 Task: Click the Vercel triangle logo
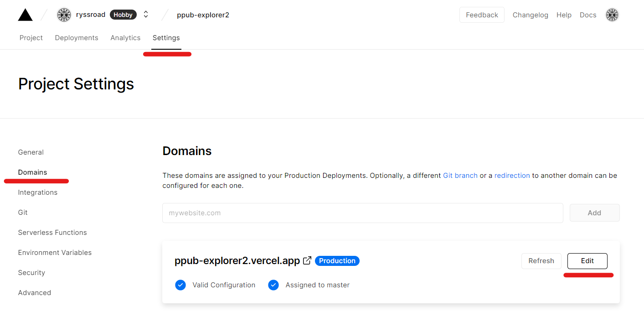pyautogui.click(x=26, y=15)
